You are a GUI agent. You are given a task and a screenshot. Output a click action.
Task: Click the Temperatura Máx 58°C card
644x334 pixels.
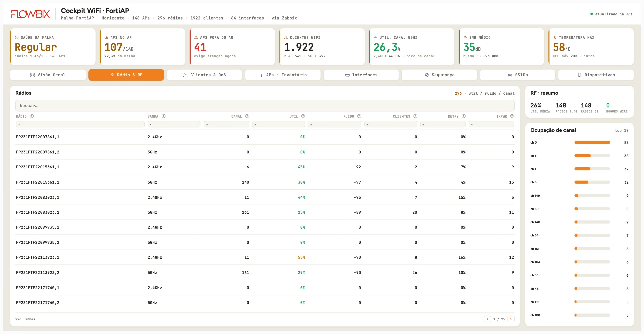tap(591, 46)
